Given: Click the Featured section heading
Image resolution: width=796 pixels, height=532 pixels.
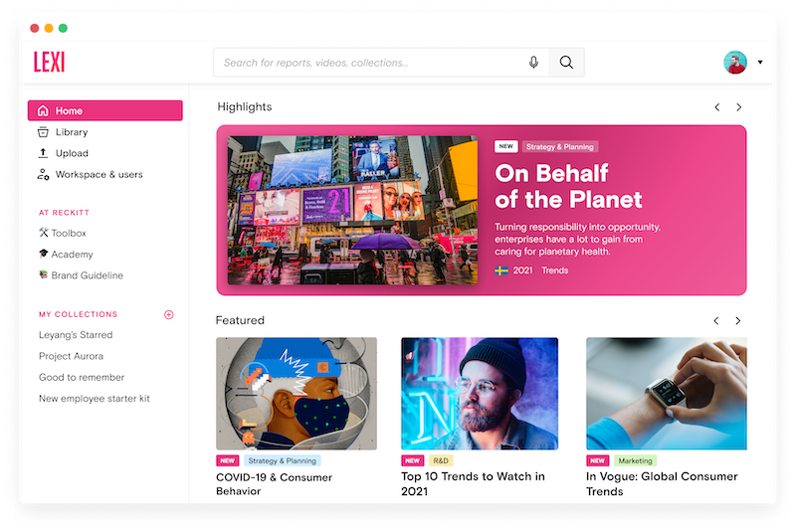Looking at the screenshot, I should pyautogui.click(x=240, y=320).
